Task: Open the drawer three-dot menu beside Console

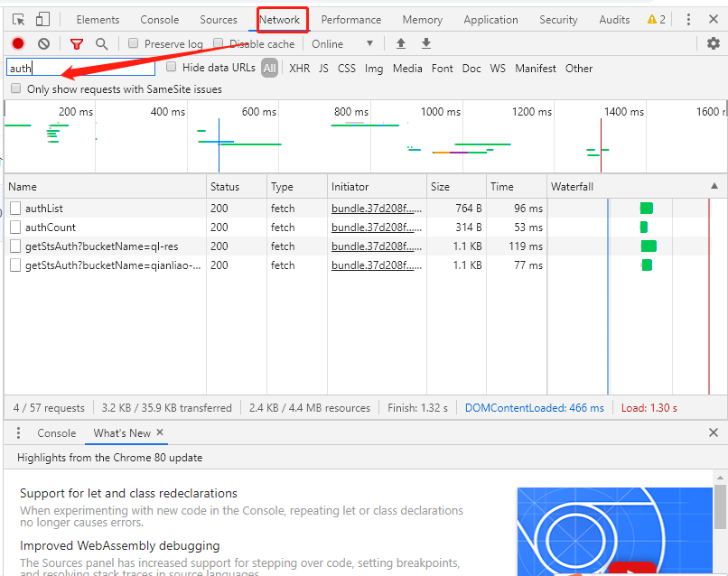Action: tap(18, 433)
